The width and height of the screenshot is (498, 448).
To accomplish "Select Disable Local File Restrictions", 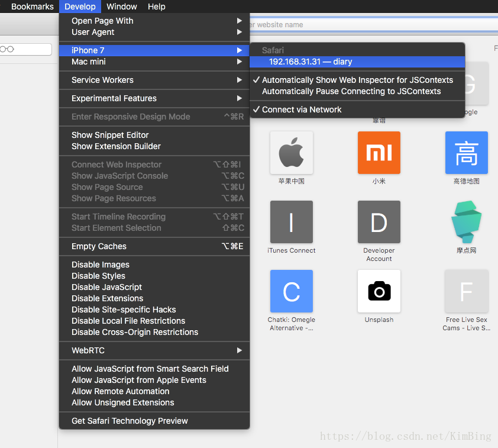I will tap(154, 321).
